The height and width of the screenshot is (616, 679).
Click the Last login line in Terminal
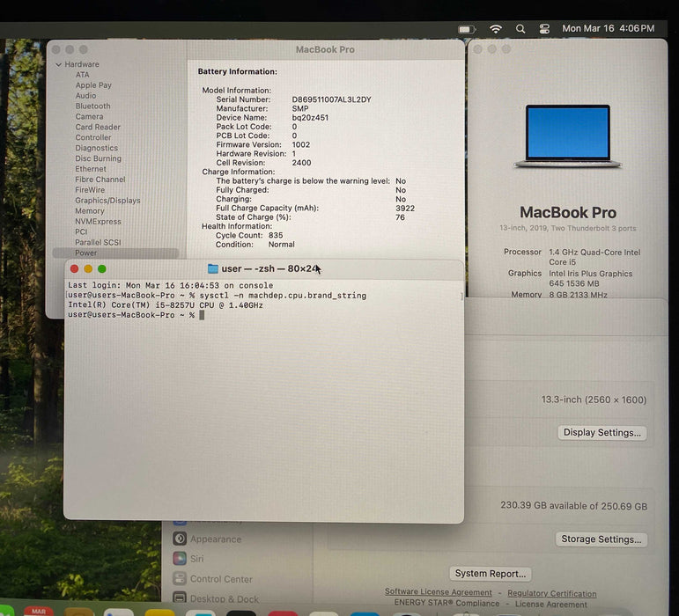pos(171,285)
